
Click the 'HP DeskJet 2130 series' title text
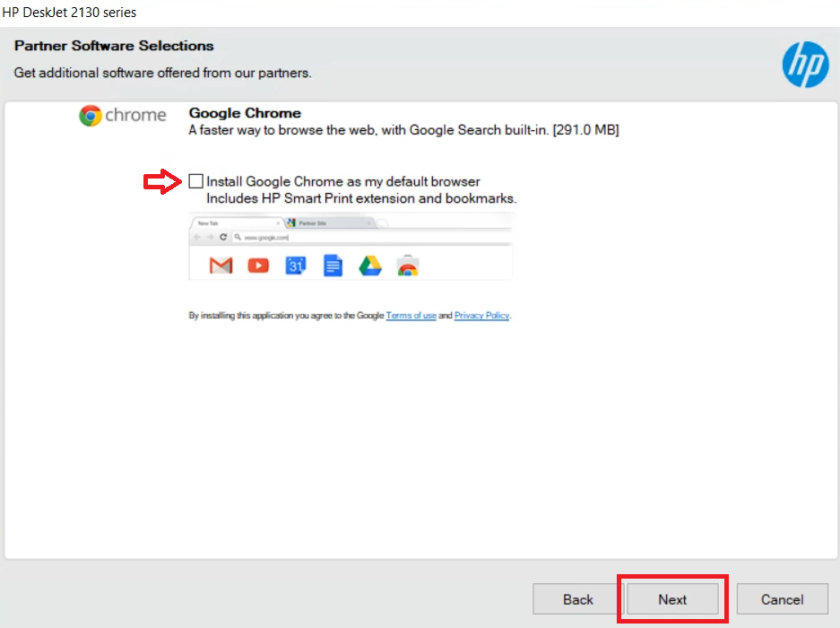(69, 13)
